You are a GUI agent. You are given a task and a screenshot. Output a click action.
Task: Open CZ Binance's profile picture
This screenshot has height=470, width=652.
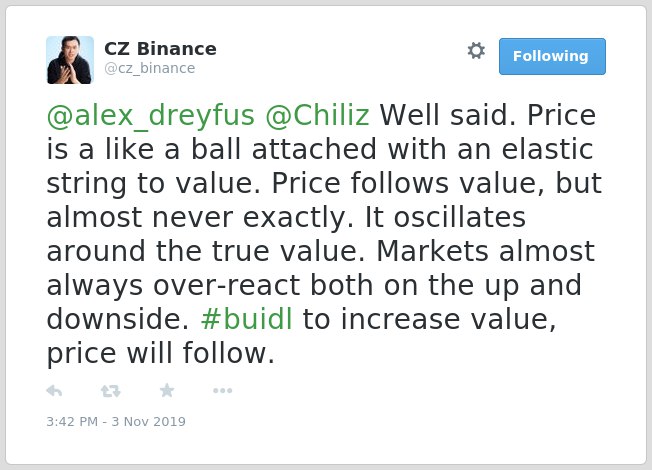pos(70,60)
